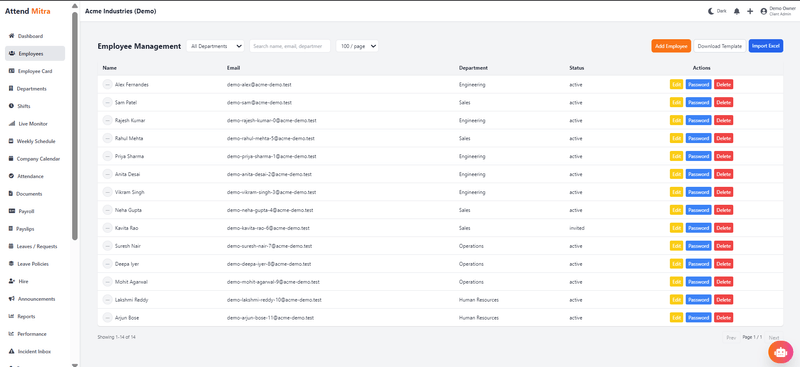Open the 100 / page dropdown

pyautogui.click(x=357, y=46)
